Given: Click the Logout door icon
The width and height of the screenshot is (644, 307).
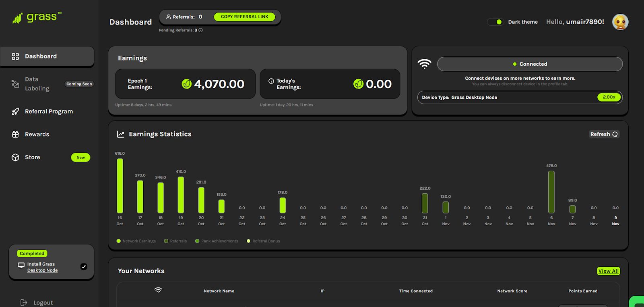Looking at the screenshot, I should pyautogui.click(x=24, y=302).
